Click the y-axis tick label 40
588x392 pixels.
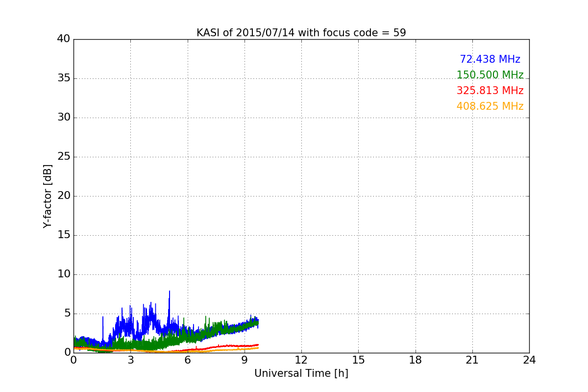[64, 39]
